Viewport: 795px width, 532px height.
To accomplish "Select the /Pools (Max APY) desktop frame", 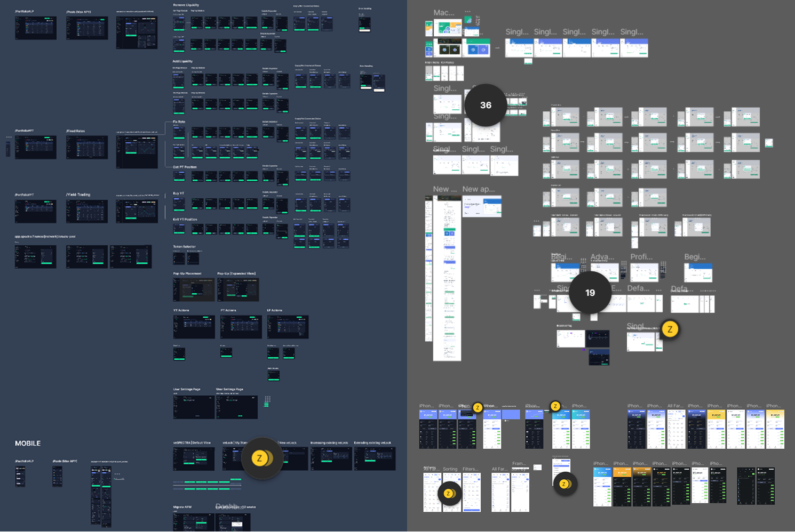I will [87, 28].
